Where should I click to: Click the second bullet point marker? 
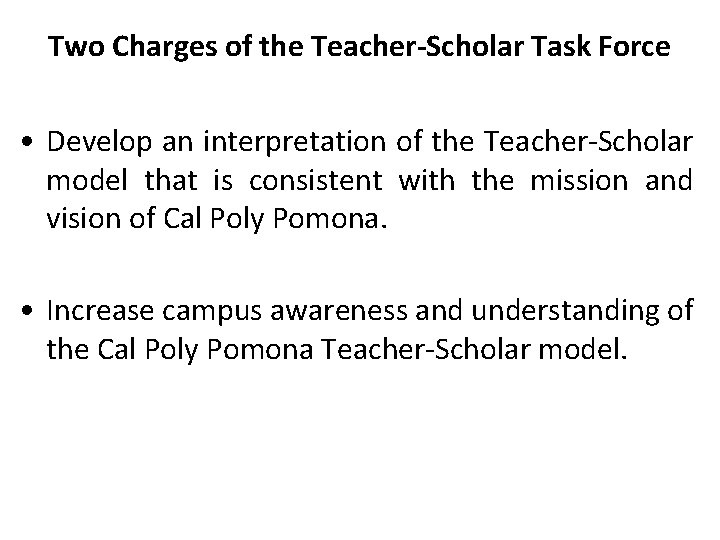[28, 310]
